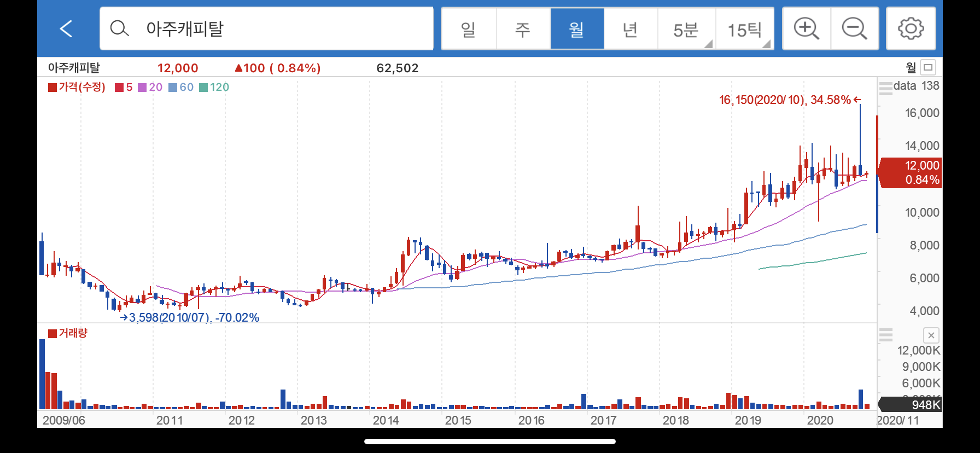Tap the iOS home indicator bar
The width and height of the screenshot is (980, 453).
click(x=490, y=442)
